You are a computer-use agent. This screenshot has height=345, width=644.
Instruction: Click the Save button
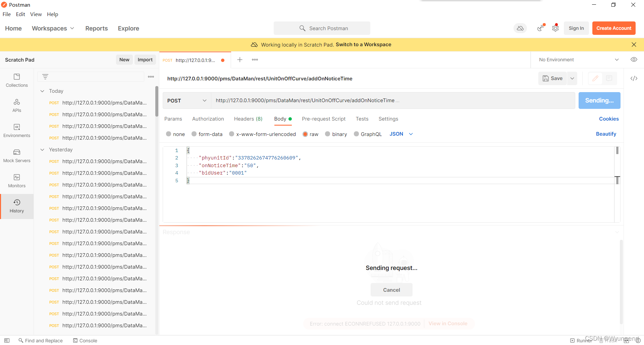coord(553,78)
